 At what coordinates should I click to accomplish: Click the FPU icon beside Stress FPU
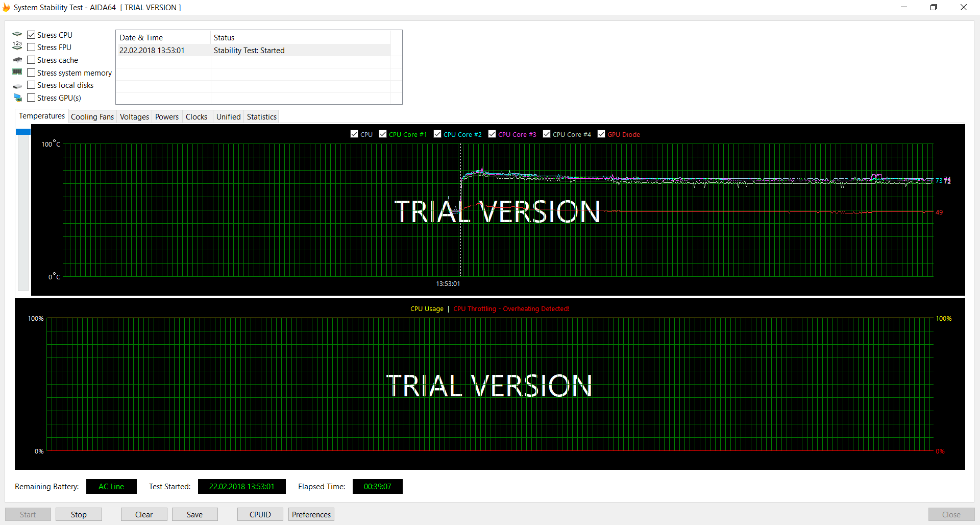(17, 46)
